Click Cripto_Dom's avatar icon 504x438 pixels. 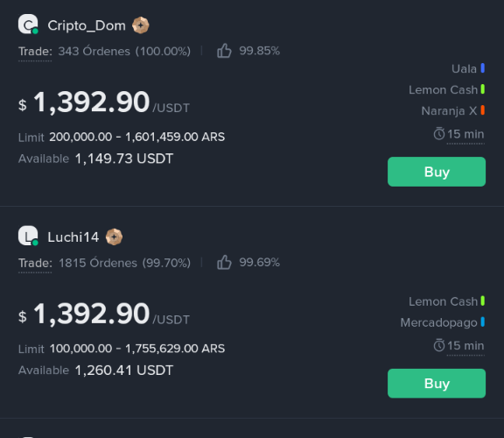point(28,25)
